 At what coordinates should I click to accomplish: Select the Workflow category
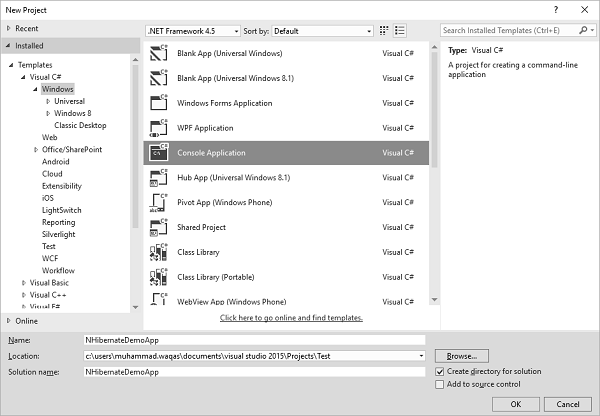coord(59,271)
